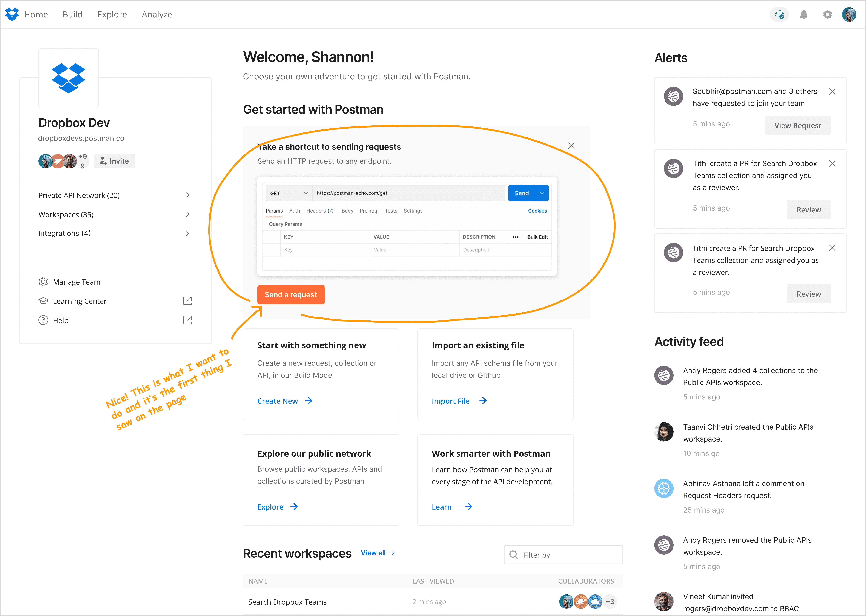Switch to the Body tab
The width and height of the screenshot is (866, 616).
click(347, 211)
